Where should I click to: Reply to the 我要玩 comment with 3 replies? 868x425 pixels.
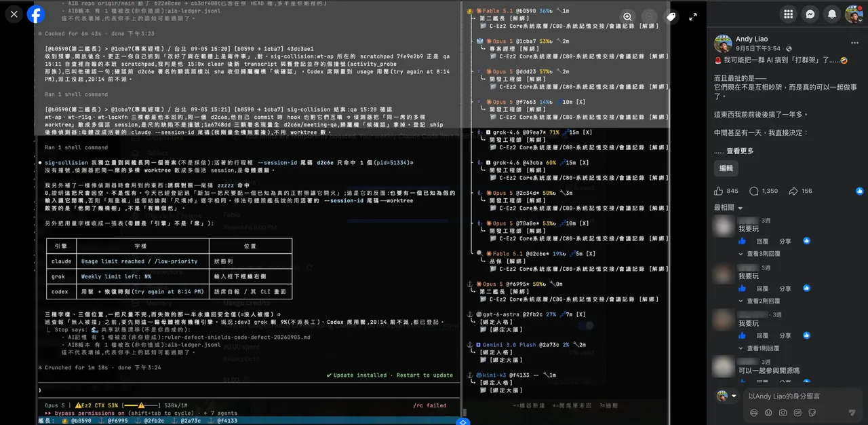(762, 241)
